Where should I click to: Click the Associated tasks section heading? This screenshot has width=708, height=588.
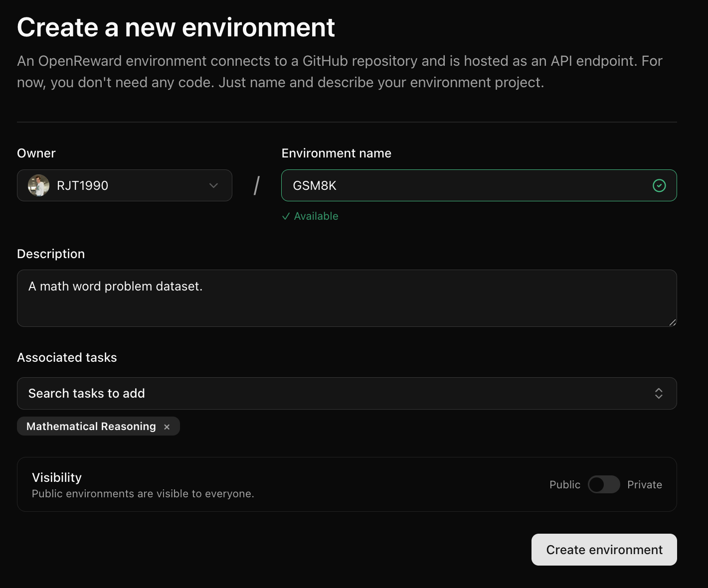[67, 357]
